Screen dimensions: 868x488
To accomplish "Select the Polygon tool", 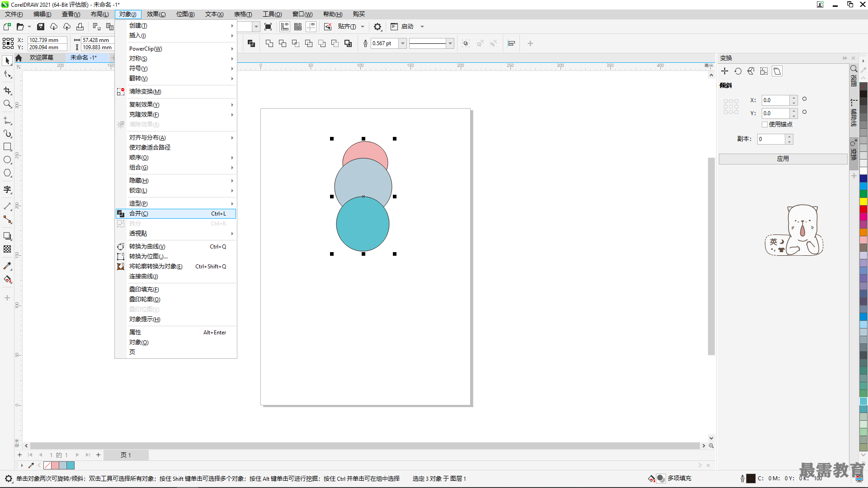I will pos(7,173).
